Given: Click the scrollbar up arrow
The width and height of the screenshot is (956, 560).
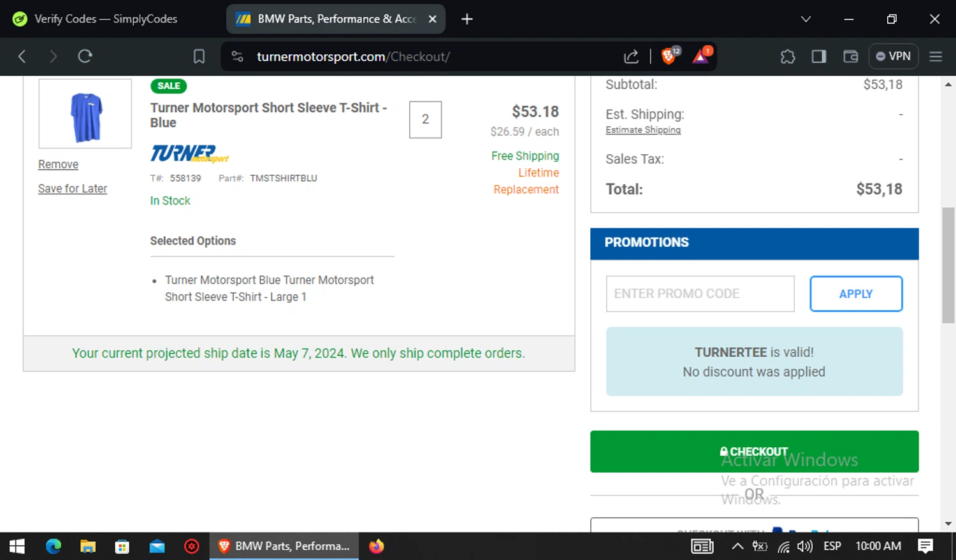Looking at the screenshot, I should [948, 84].
